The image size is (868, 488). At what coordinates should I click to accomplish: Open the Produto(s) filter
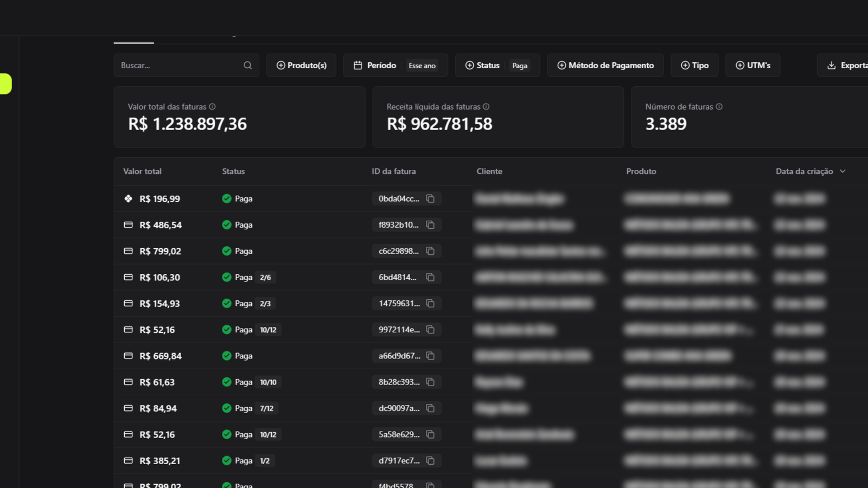point(301,65)
